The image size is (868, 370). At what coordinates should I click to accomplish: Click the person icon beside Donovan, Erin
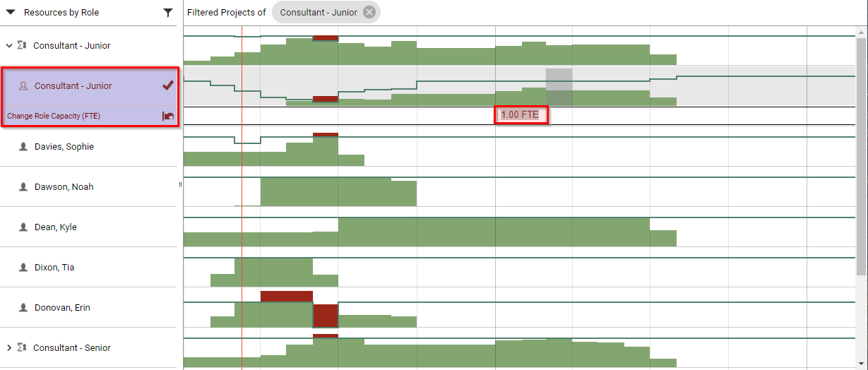(x=23, y=308)
